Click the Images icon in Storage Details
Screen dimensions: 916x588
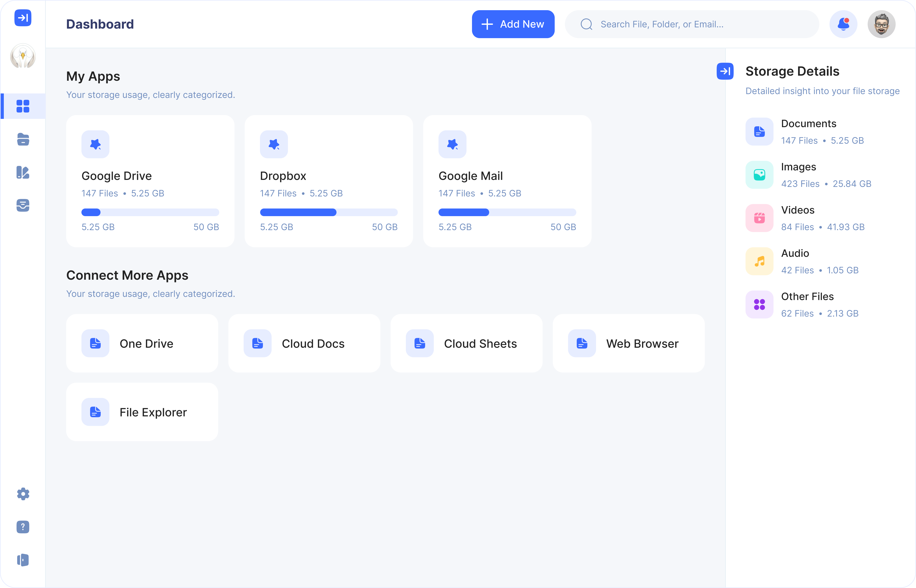[x=759, y=174]
